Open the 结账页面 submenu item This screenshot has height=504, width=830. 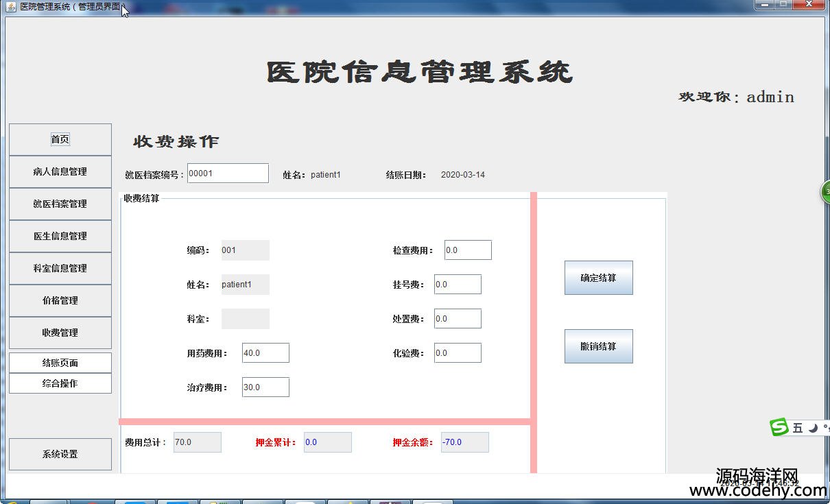pos(60,363)
